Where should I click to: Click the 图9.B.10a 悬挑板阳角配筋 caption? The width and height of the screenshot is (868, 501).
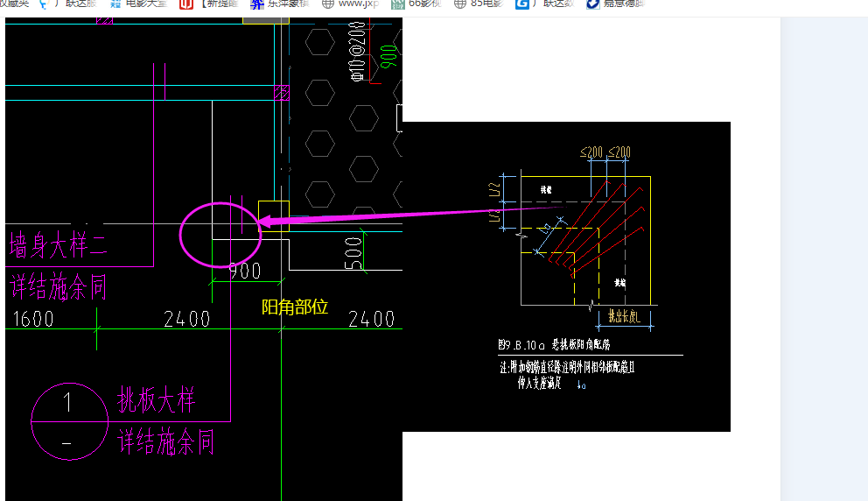pyautogui.click(x=554, y=345)
